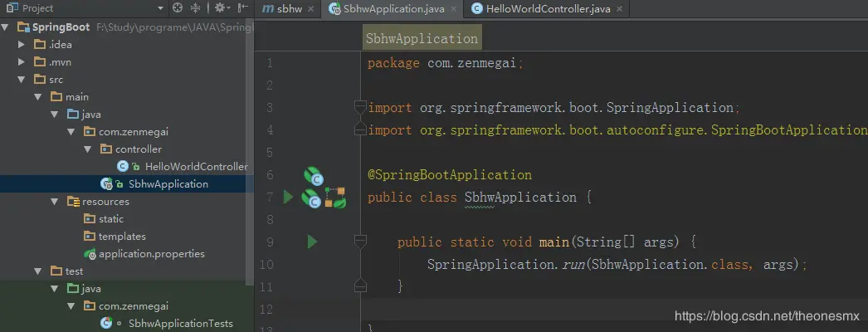Select HelloWorldController in the project tree
Image resolution: width=868 pixels, height=332 pixels.
pyautogui.click(x=196, y=167)
